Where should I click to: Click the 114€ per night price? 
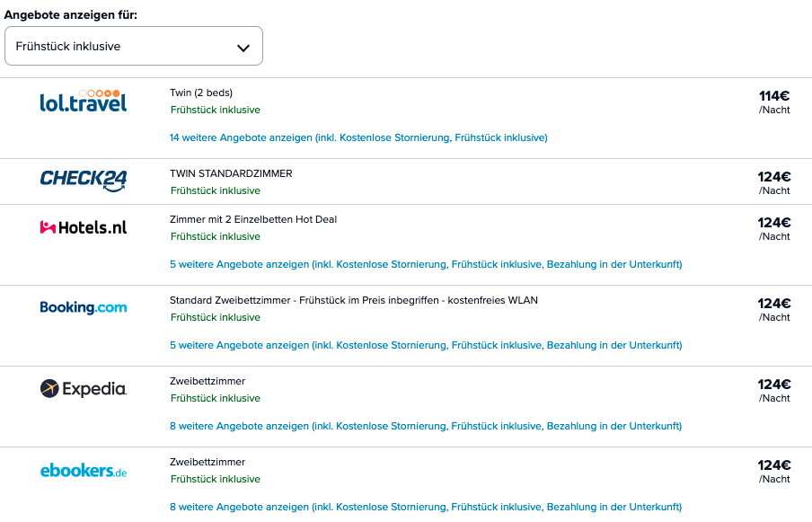point(773,96)
